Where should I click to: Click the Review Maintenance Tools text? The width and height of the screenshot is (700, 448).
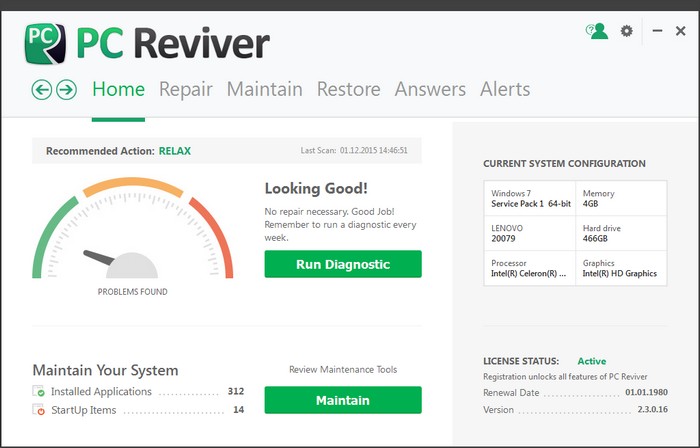[343, 369]
